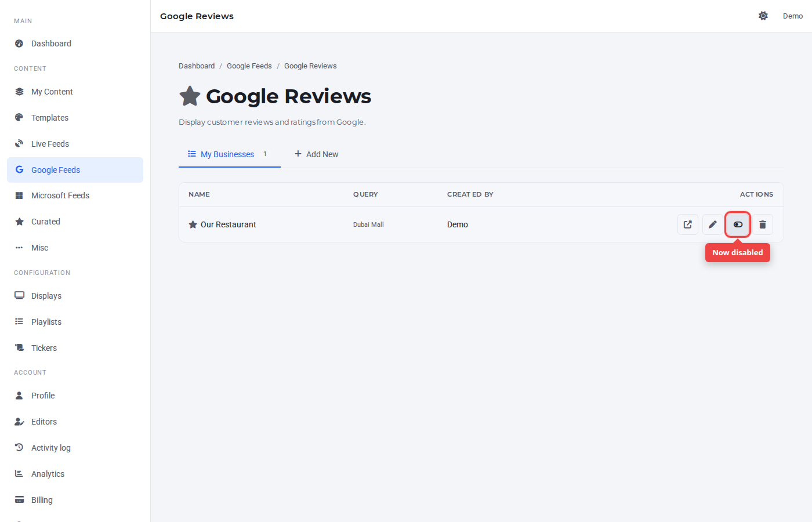Open Analytics page
Viewport: 812px width, 522px height.
coord(75,474)
